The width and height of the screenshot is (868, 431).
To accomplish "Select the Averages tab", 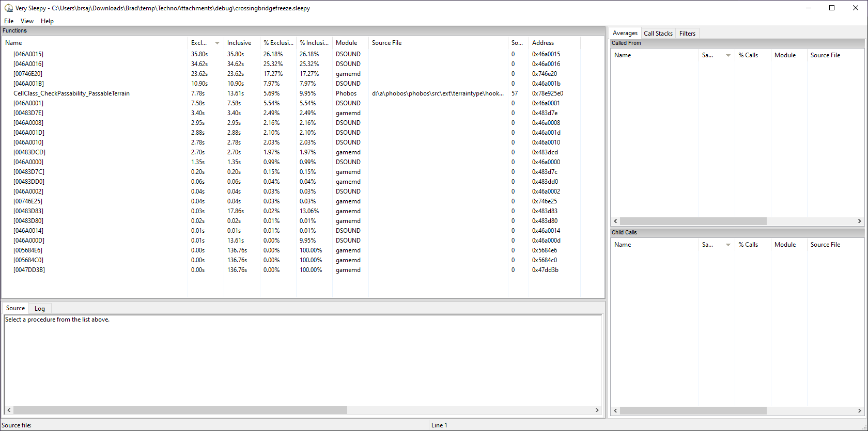I will click(x=625, y=33).
